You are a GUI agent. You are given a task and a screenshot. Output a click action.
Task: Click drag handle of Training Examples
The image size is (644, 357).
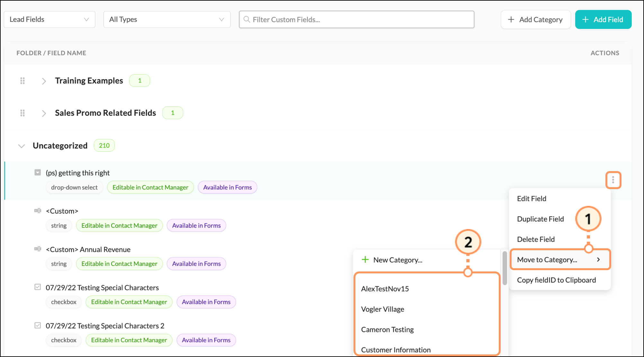pos(22,81)
